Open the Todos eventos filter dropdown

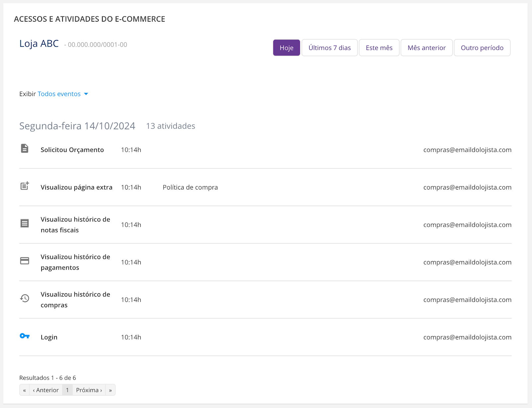point(59,94)
